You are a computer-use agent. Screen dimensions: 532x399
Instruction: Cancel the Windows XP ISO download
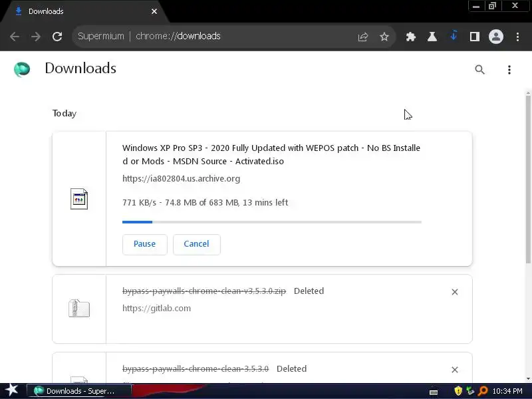pos(196,244)
